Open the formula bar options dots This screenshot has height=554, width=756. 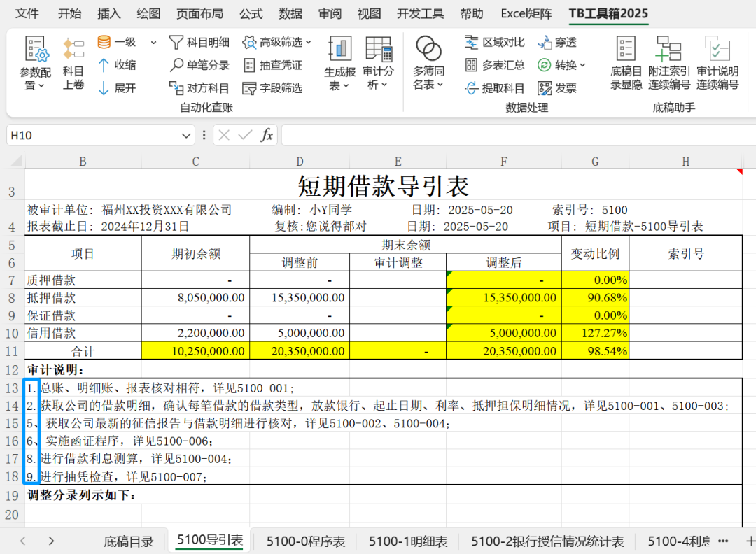pyautogui.click(x=204, y=136)
